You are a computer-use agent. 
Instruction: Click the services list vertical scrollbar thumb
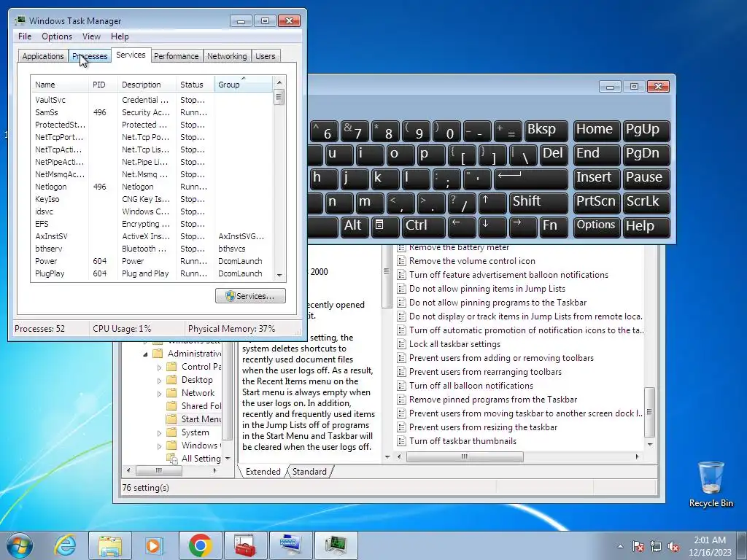[x=279, y=98]
